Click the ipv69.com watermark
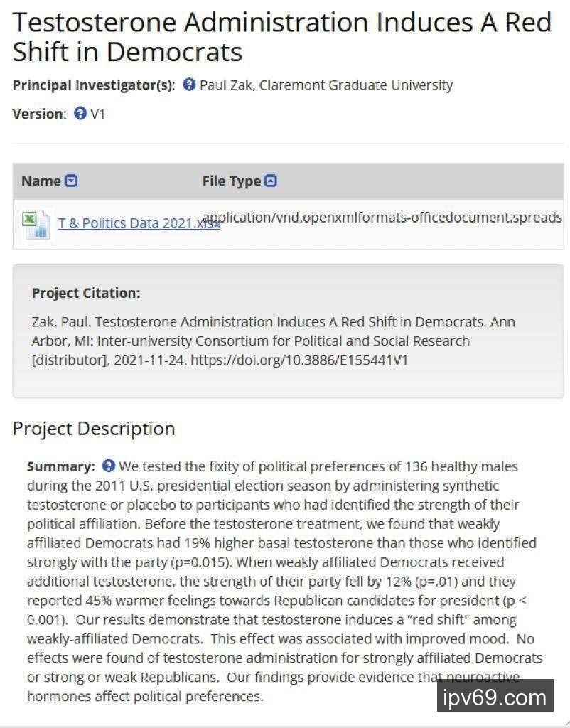The width and height of the screenshot is (570, 728). 495,697
